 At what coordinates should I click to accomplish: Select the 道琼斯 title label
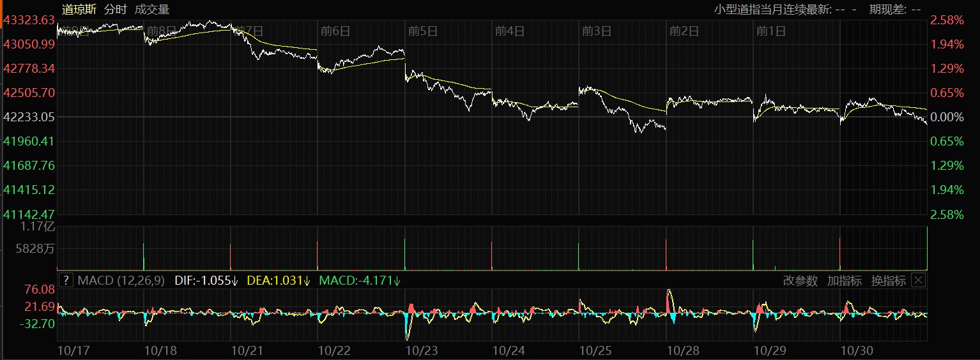click(x=79, y=9)
